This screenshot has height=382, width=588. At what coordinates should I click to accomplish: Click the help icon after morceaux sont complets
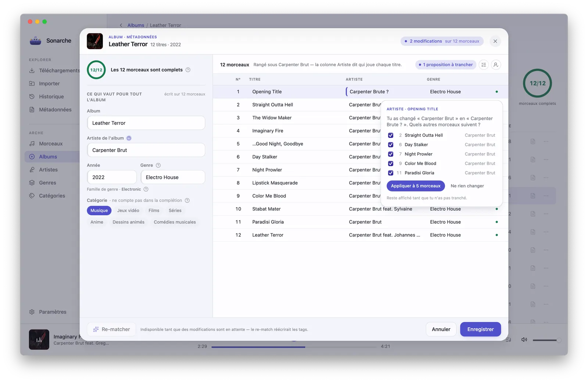point(188,70)
